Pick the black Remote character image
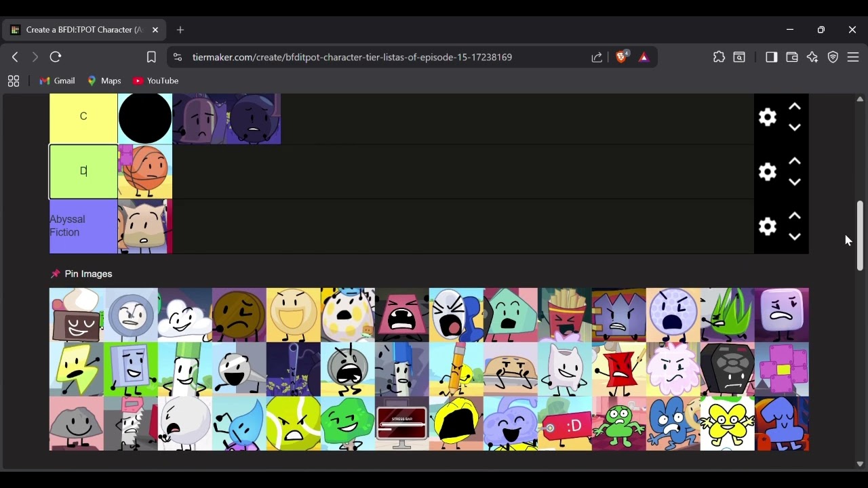This screenshot has width=868, height=488. coord(728,369)
